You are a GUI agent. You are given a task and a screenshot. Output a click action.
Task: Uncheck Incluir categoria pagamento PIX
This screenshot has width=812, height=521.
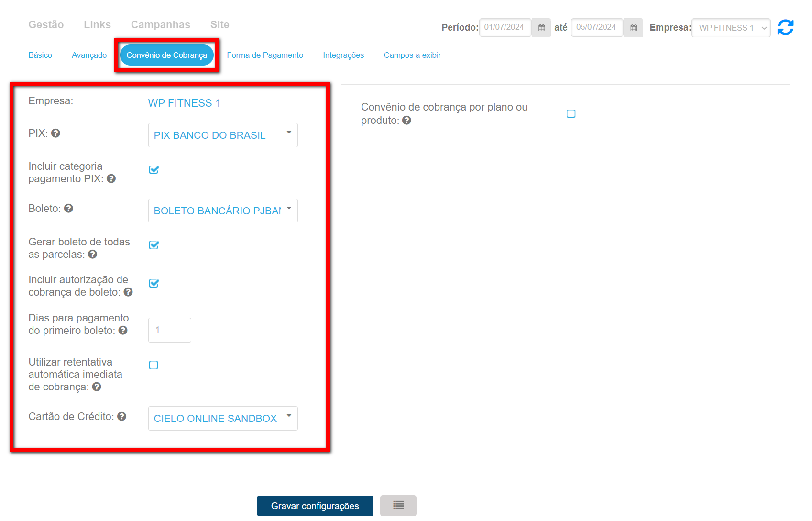154,169
